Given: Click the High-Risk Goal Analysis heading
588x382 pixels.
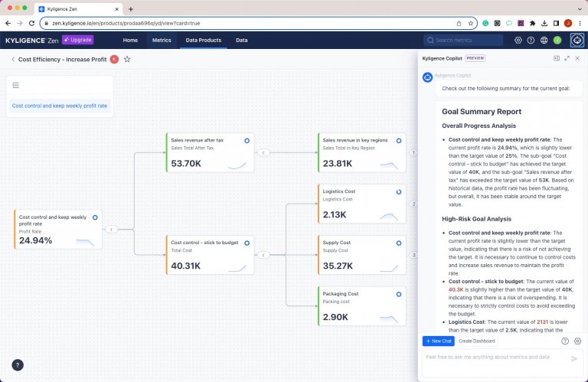Looking at the screenshot, I should pos(476,219).
